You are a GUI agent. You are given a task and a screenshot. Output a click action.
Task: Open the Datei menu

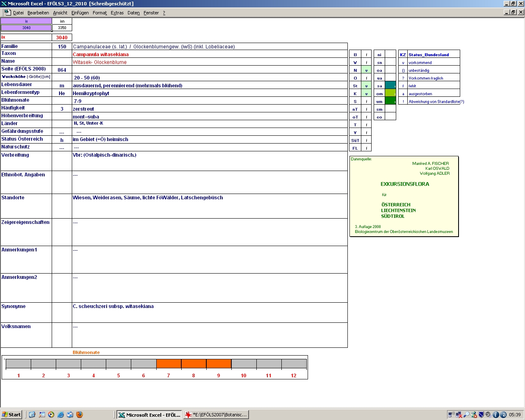(x=18, y=13)
